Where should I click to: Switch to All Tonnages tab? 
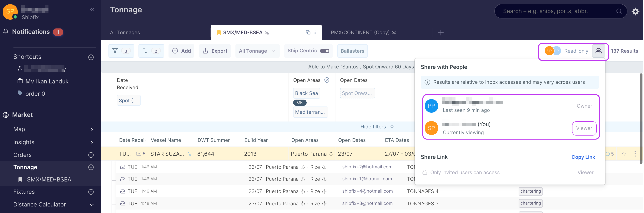(125, 32)
